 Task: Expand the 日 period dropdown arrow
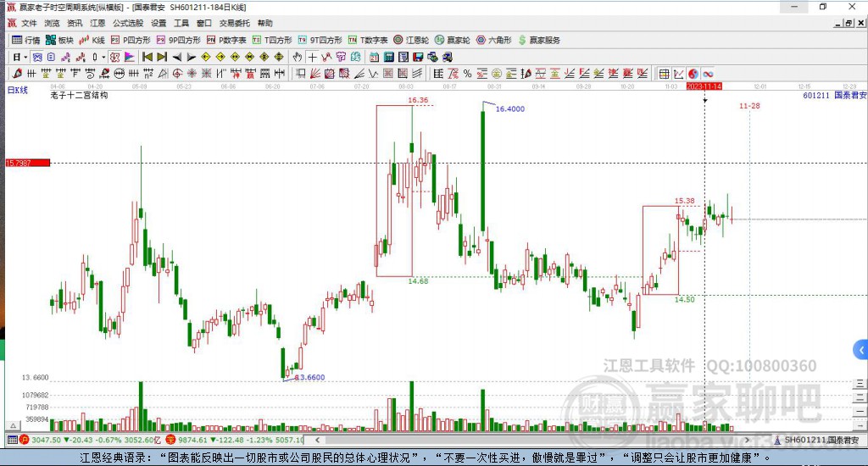25,57
